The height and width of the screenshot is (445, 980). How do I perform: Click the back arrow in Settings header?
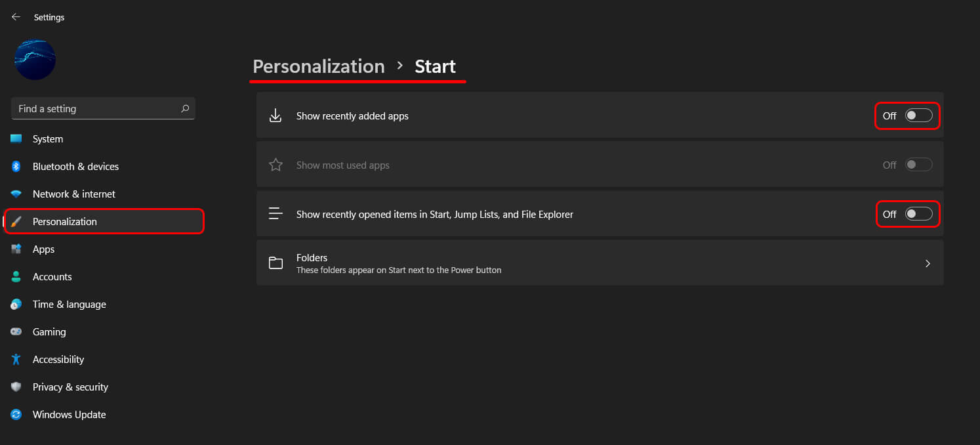16,17
